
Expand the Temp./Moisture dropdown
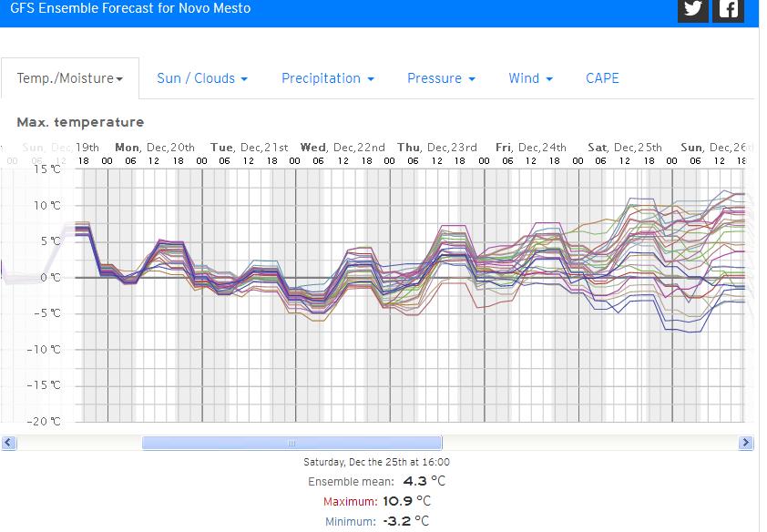[70, 78]
